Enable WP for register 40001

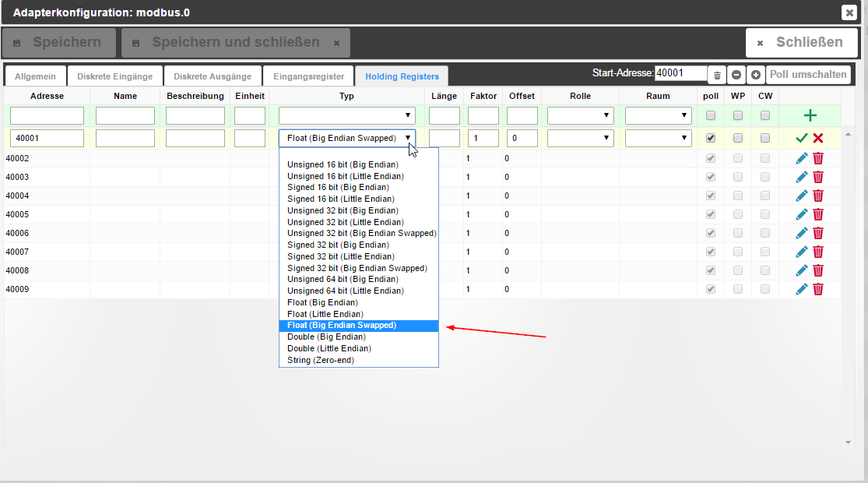pyautogui.click(x=738, y=138)
